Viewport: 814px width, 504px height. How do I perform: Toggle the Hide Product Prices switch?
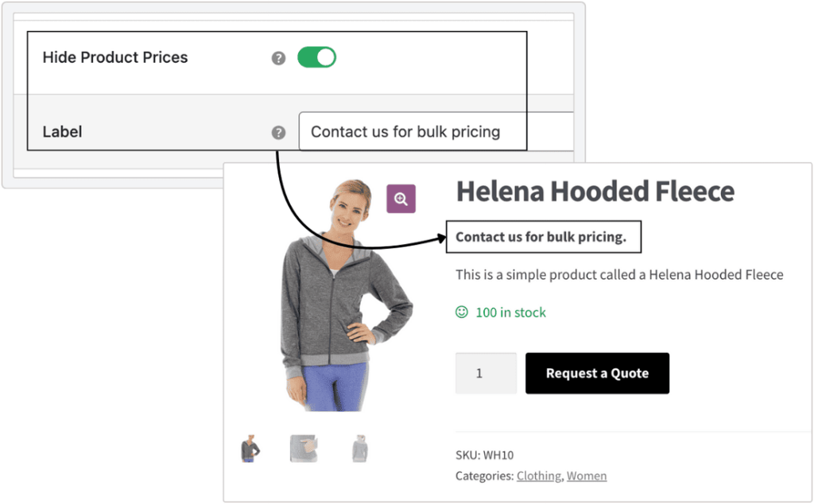(x=316, y=57)
